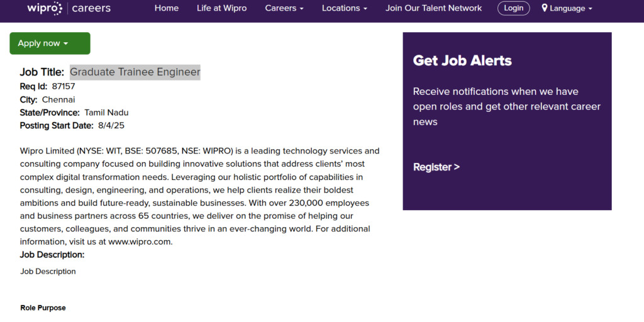644x322 pixels.
Task: Expand the Careers dropdown menu
Action: pyautogui.click(x=284, y=8)
